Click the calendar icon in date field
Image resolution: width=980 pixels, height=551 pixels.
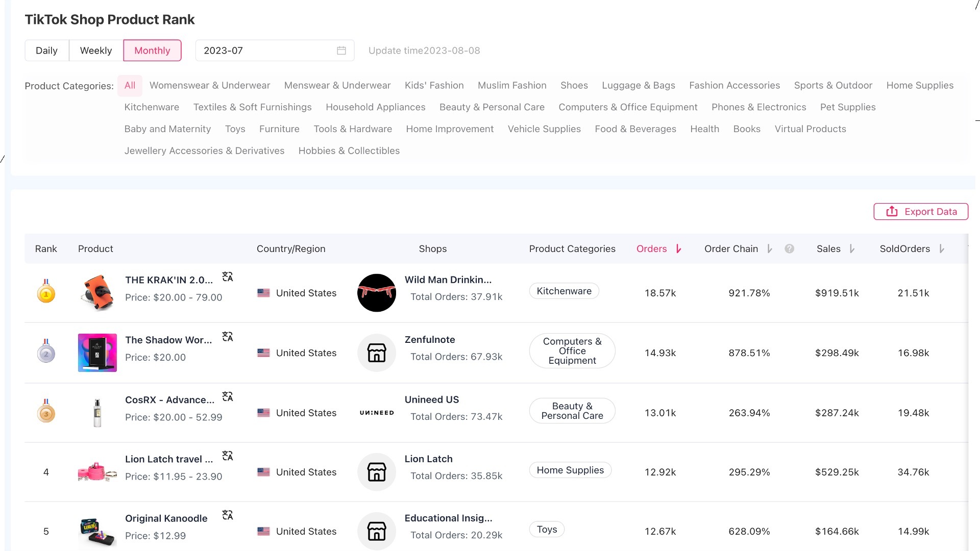point(341,51)
